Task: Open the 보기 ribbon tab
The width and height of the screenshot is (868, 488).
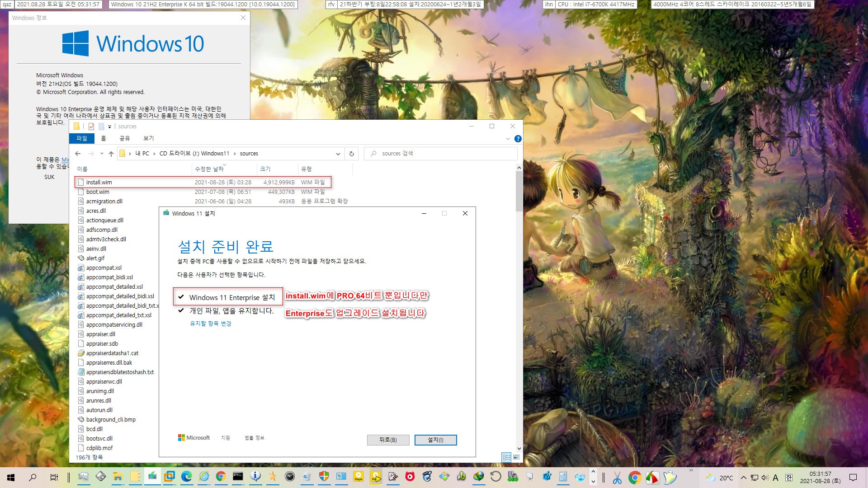Action: pos(149,138)
